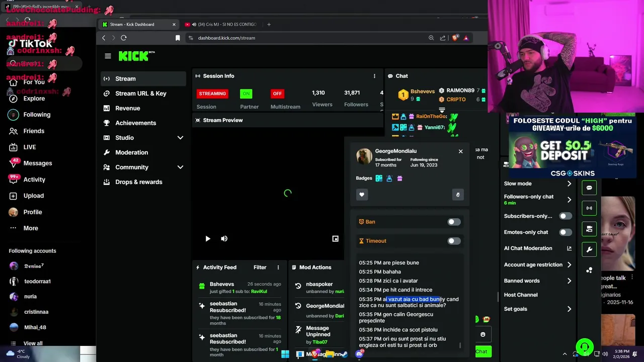
Task: Click Host Channel option
Action: pyautogui.click(x=521, y=295)
